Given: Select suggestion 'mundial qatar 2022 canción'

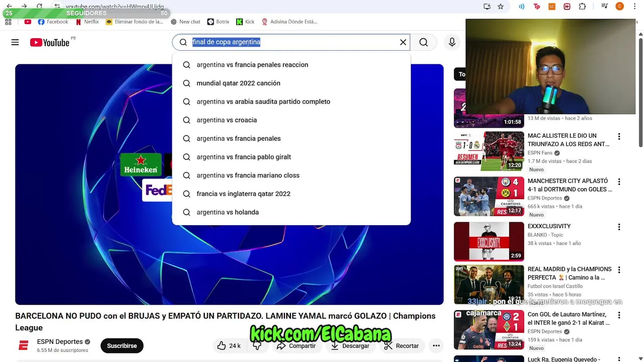Looking at the screenshot, I should 291,83.
